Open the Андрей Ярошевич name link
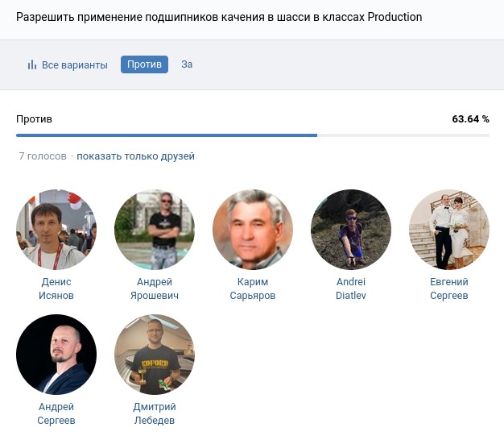Screen dimensions: 504x440 (x=155, y=288)
